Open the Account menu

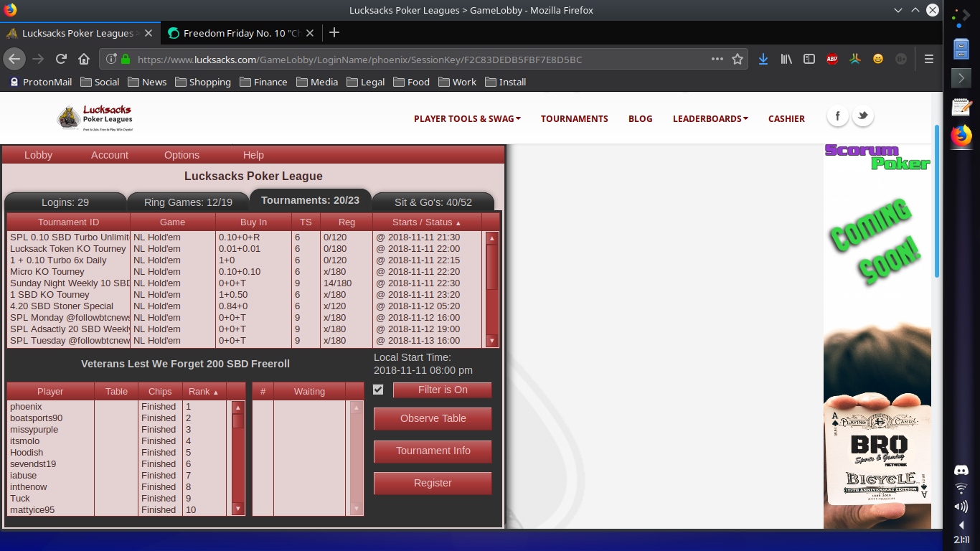[x=110, y=155]
